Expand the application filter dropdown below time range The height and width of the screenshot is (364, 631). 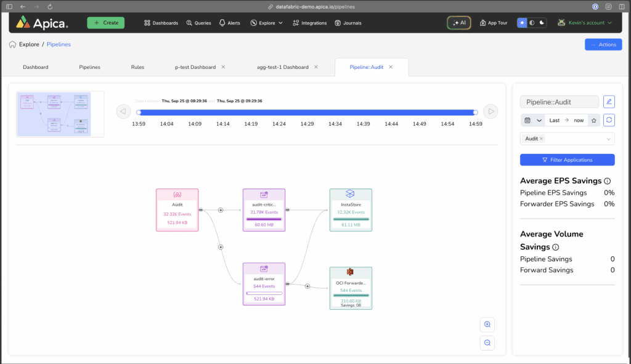[x=609, y=139]
